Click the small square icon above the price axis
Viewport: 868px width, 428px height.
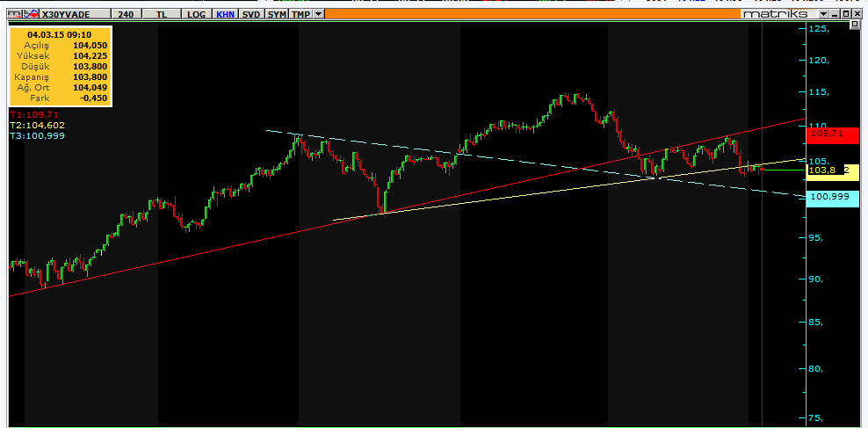[855, 24]
